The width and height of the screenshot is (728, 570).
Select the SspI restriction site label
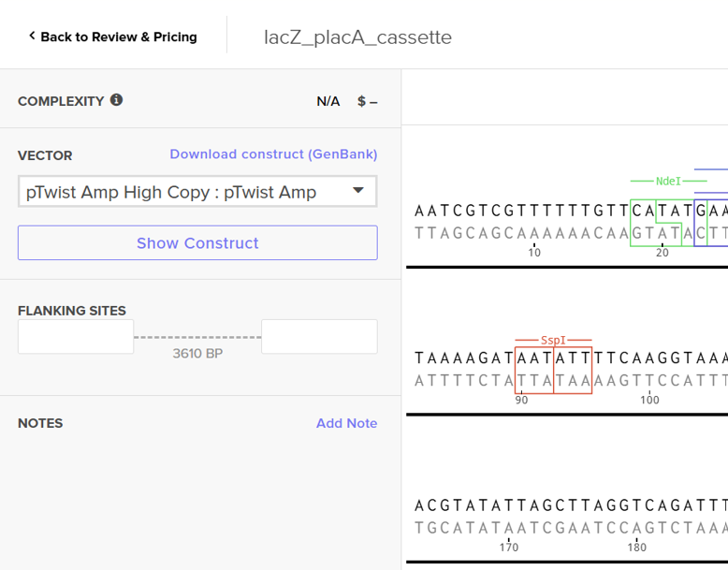click(x=553, y=341)
